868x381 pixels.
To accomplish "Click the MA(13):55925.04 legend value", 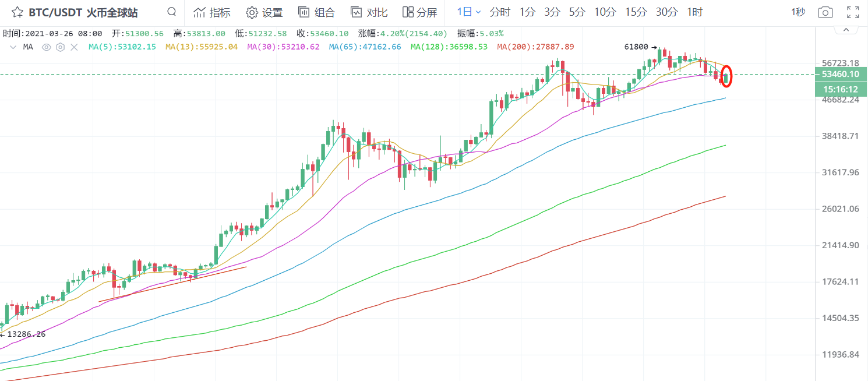I will pos(202,47).
